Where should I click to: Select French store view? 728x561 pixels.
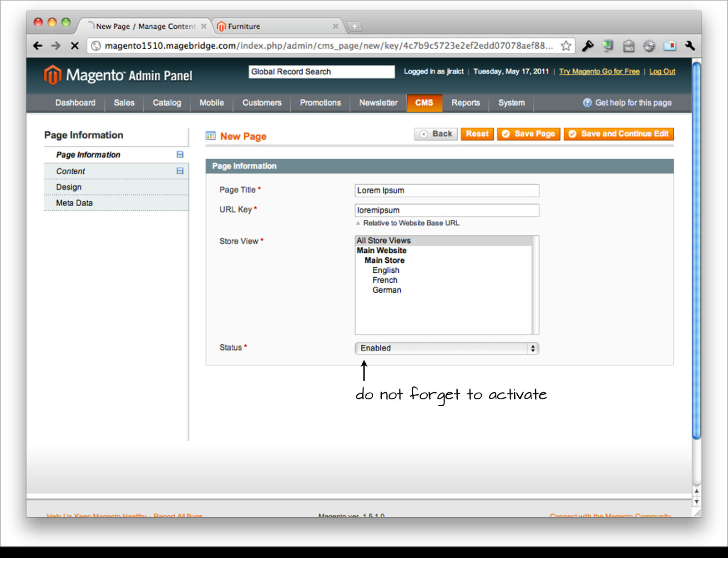[x=385, y=280]
